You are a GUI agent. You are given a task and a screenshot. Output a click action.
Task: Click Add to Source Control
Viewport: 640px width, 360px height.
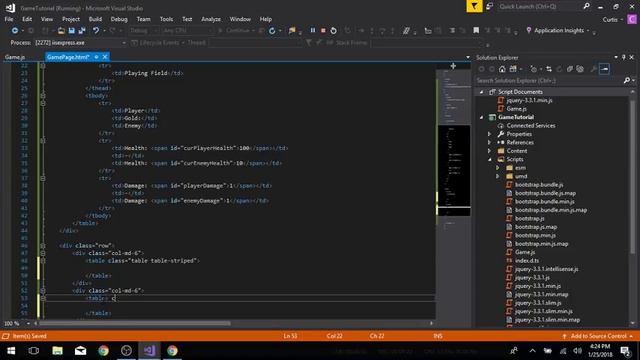click(x=598, y=336)
